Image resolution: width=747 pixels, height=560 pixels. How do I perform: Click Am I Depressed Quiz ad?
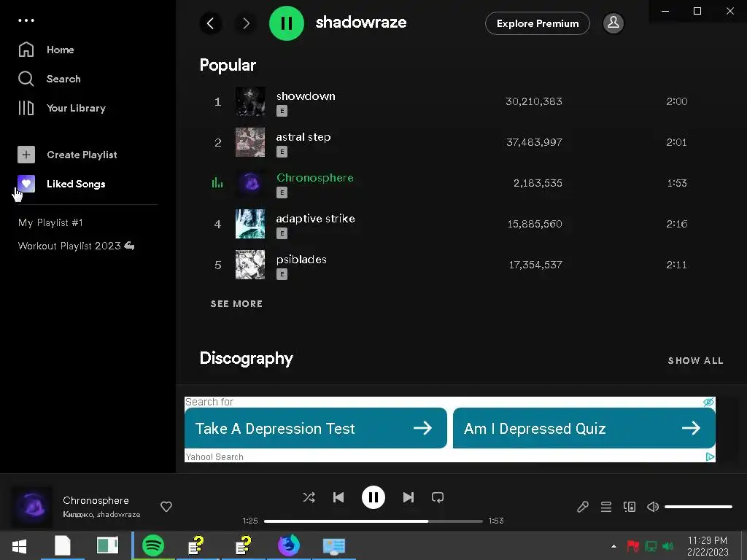point(584,428)
